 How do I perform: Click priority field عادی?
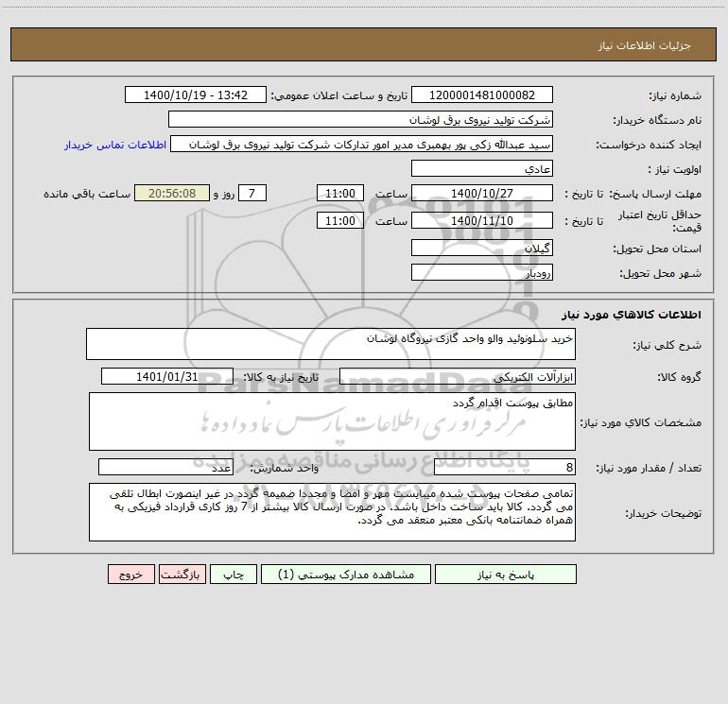[x=482, y=168]
